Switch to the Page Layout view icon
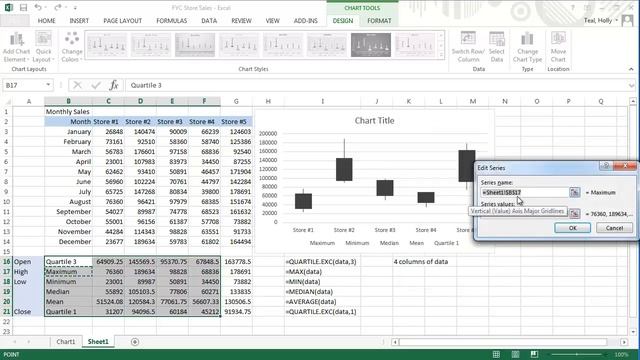 click(x=515, y=354)
